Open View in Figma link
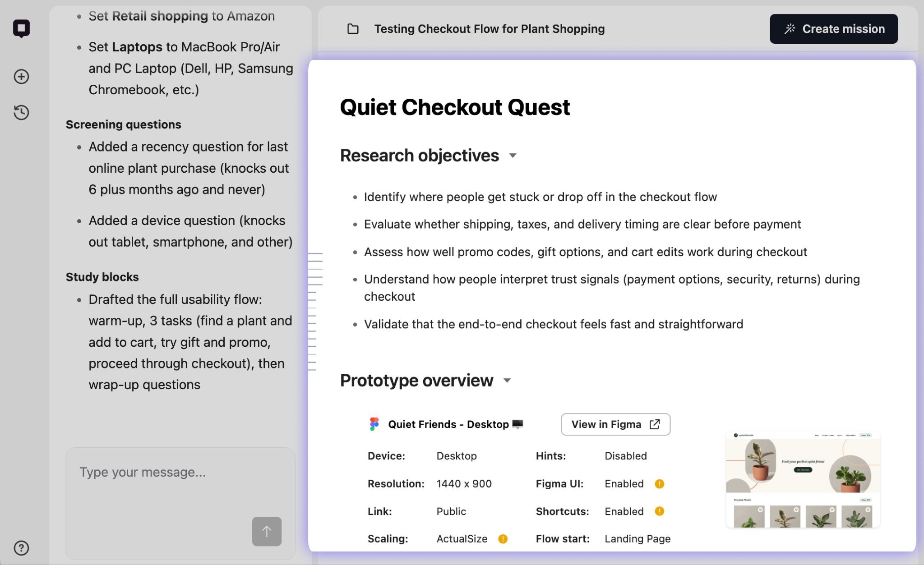924x565 pixels. (x=615, y=424)
